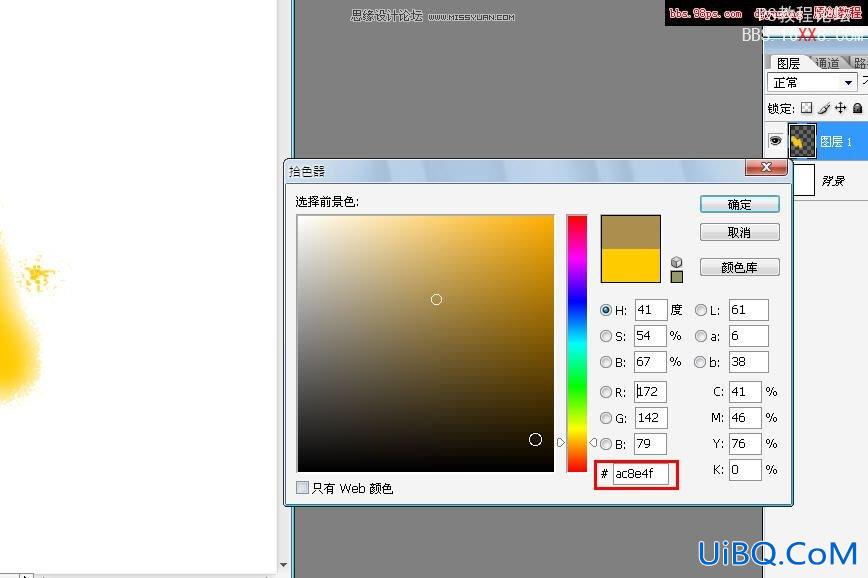This screenshot has width=868, height=578.
Task: Toggle lock image pixels brush icon
Action: tap(824, 108)
